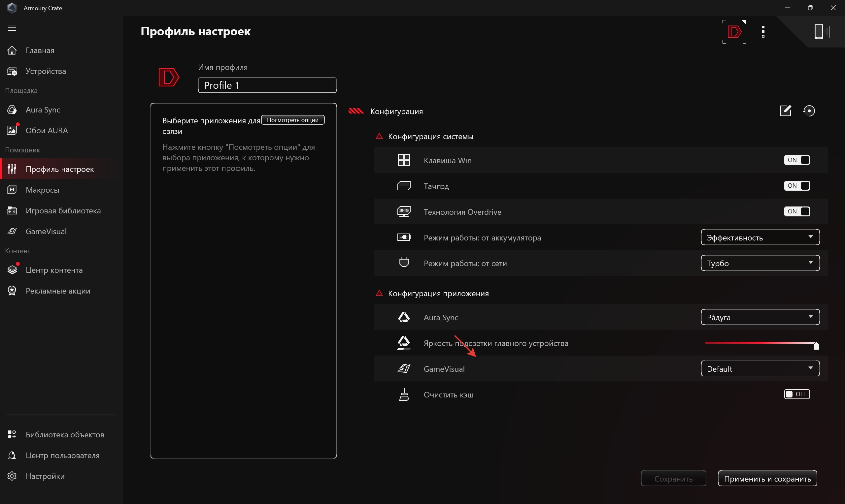
Task: Enable the Очистить кэш toggle
Action: pos(797,394)
